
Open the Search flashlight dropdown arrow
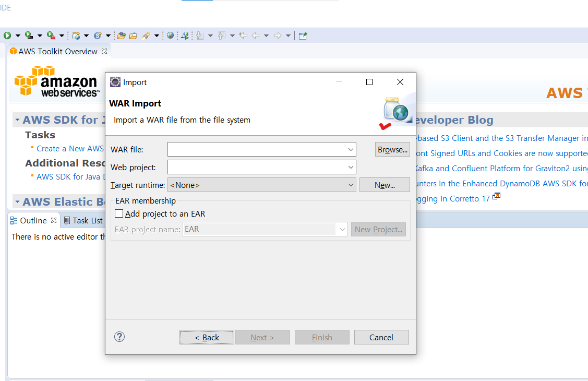(157, 35)
